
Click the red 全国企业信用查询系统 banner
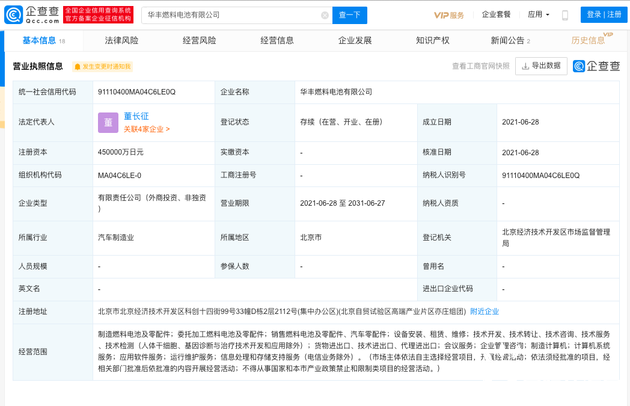pyautogui.click(x=98, y=15)
